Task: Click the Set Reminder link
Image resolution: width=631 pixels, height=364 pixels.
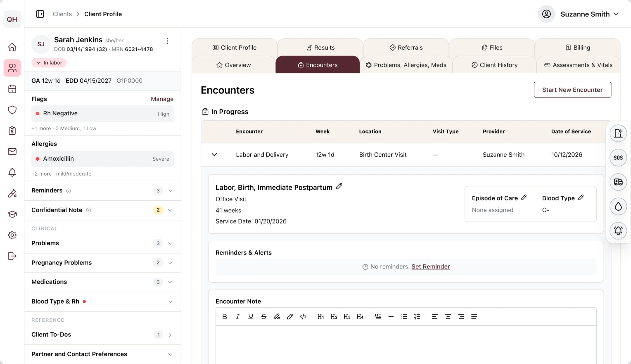Action: point(431,266)
